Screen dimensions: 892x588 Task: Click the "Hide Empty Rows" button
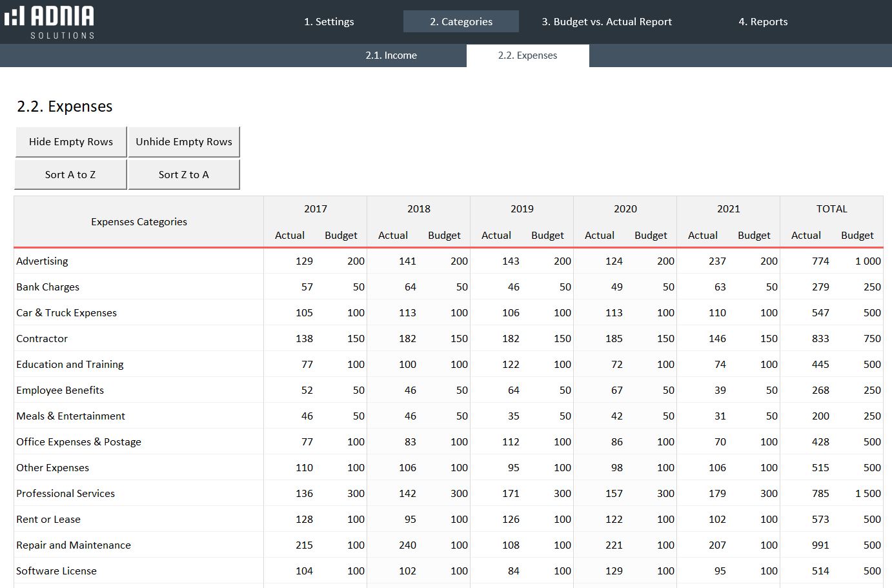[x=71, y=141]
